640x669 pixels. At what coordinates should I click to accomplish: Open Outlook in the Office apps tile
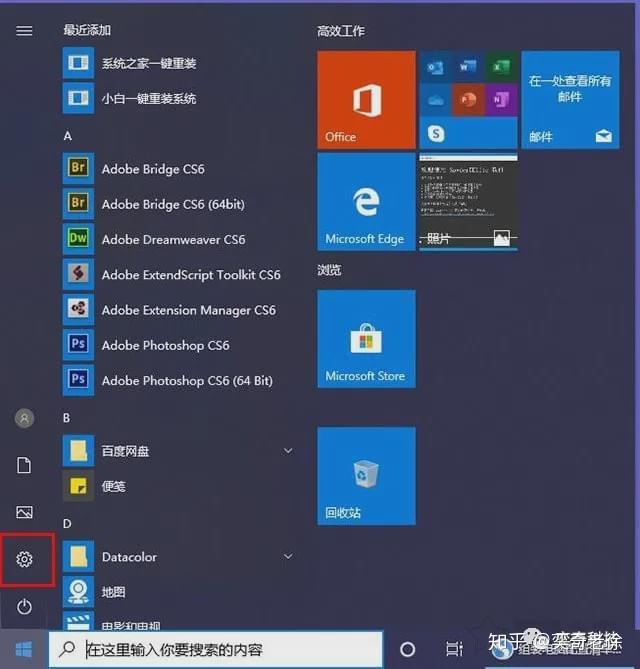435,67
